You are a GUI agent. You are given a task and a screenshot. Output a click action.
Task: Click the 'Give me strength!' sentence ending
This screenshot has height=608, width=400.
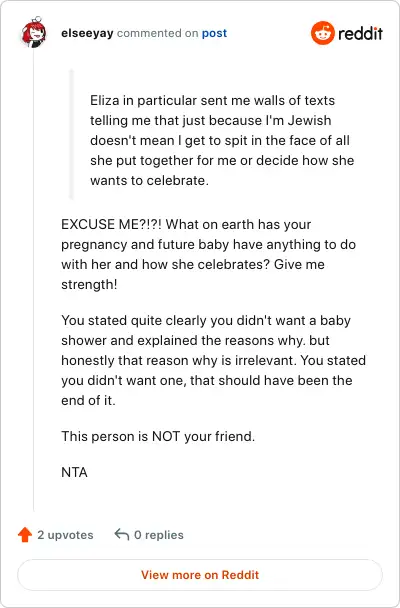click(193, 275)
